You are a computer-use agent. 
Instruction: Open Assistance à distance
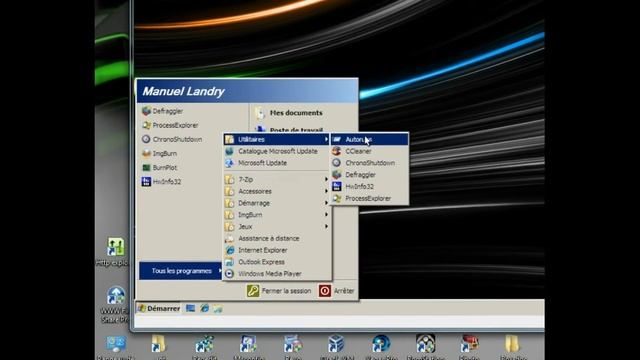tap(277, 238)
